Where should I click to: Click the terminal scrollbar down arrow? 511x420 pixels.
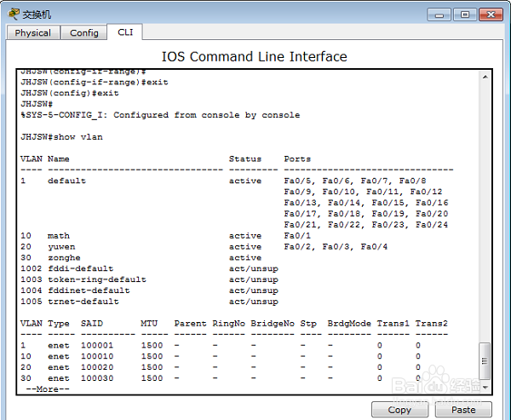[485, 388]
